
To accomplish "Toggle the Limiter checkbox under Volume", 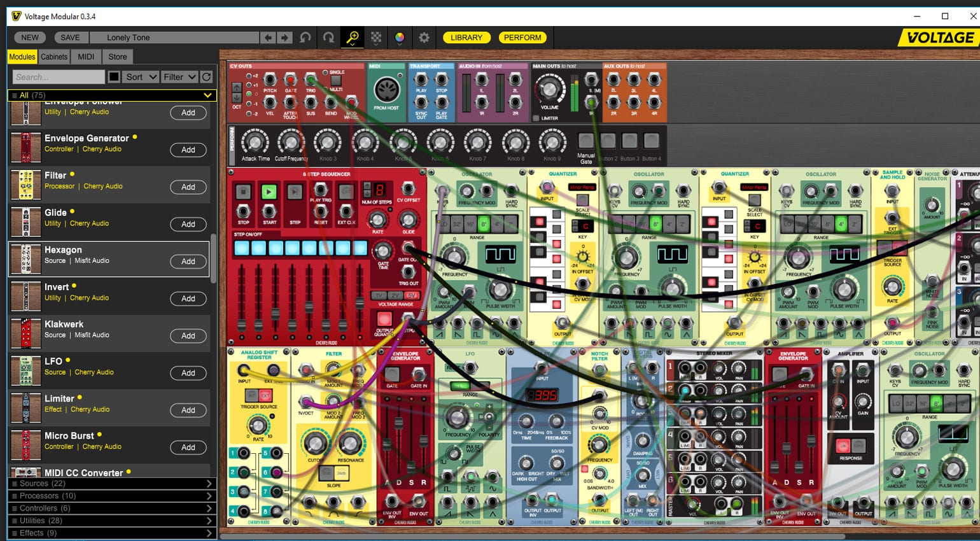I will coord(536,118).
